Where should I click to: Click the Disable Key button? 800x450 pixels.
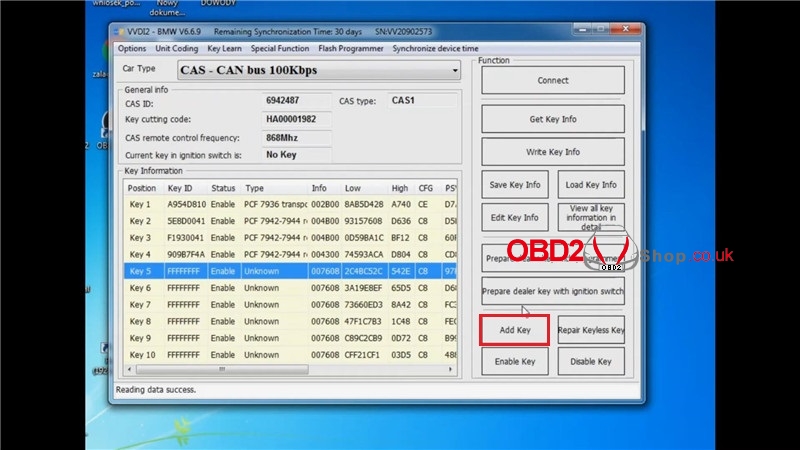pyautogui.click(x=590, y=361)
